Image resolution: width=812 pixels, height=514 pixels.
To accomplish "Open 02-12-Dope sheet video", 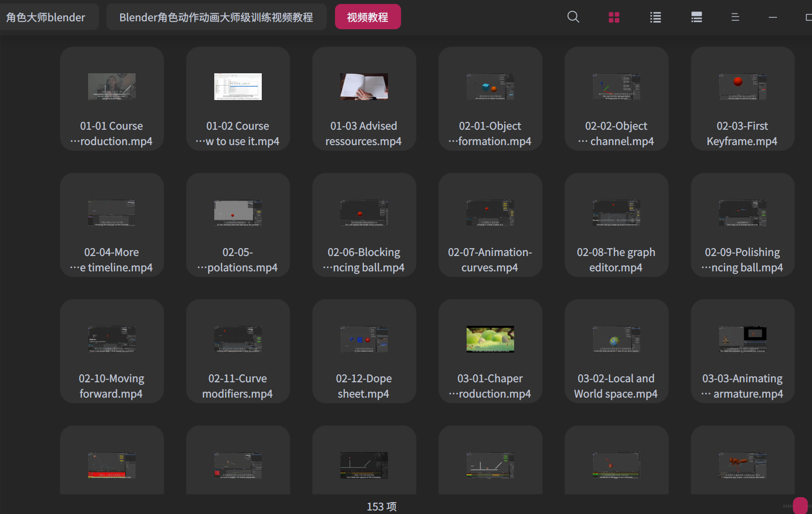I will [x=364, y=352].
